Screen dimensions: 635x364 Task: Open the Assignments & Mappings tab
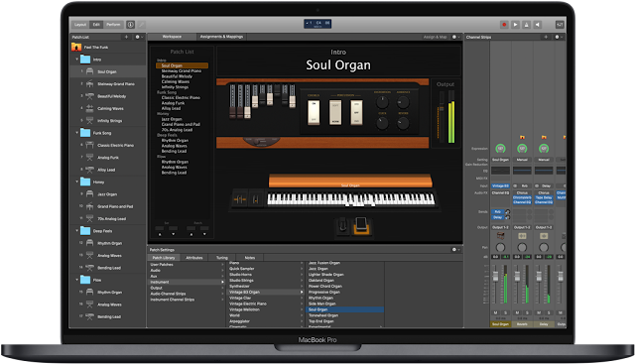coord(221,37)
